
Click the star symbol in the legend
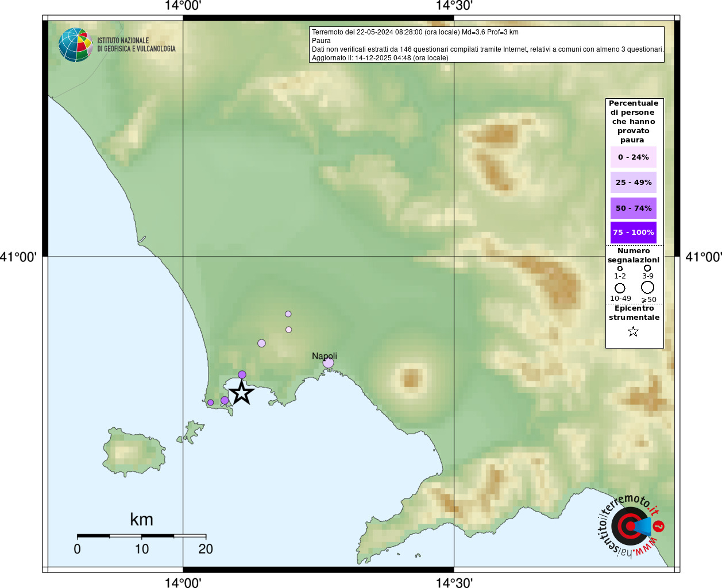coord(633,331)
